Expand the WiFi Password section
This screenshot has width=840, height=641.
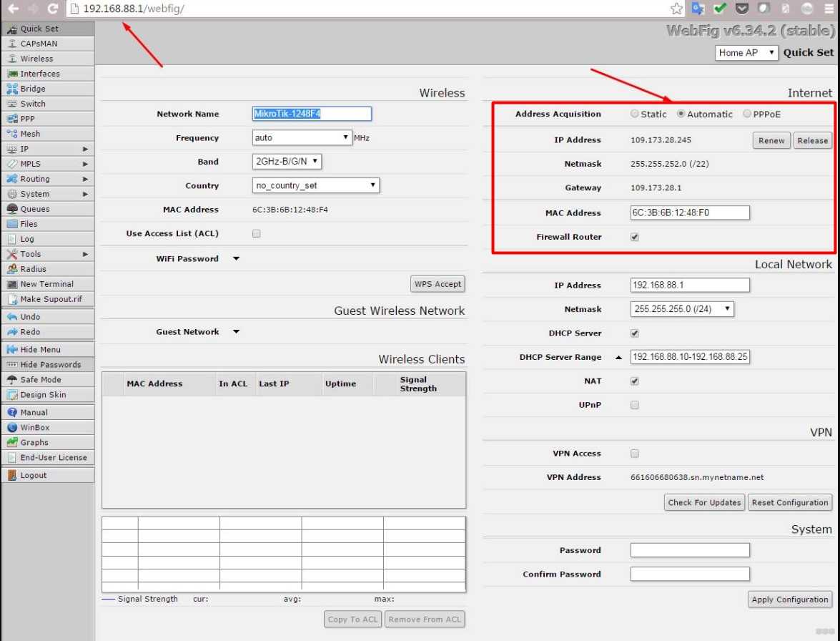pos(237,259)
